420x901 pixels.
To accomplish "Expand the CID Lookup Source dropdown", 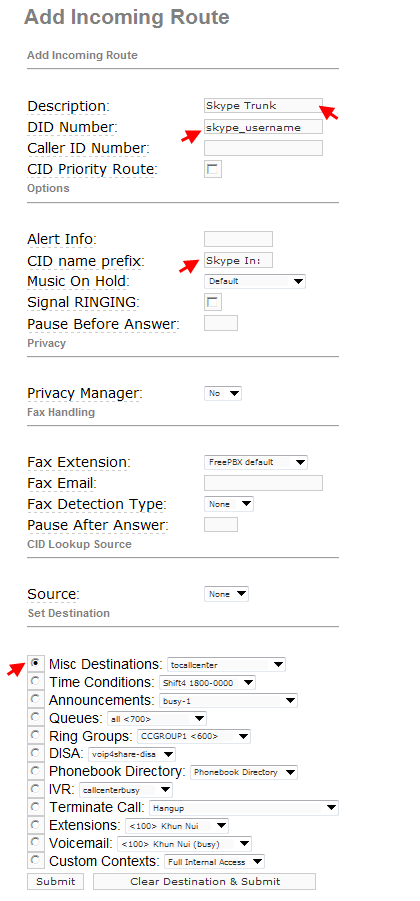I will [x=226, y=594].
